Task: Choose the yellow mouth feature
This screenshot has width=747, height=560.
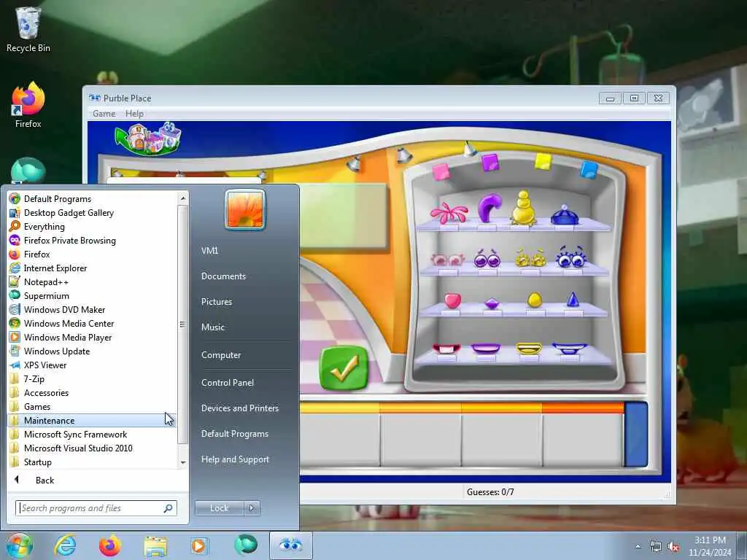Action: (x=530, y=349)
